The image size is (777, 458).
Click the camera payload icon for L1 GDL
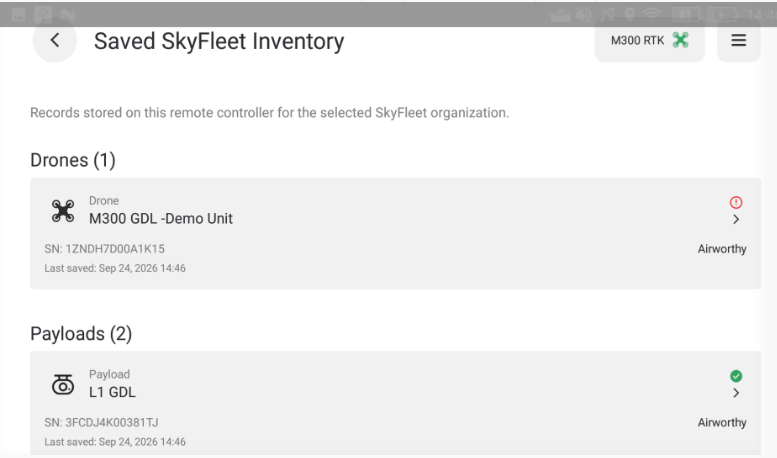(63, 384)
